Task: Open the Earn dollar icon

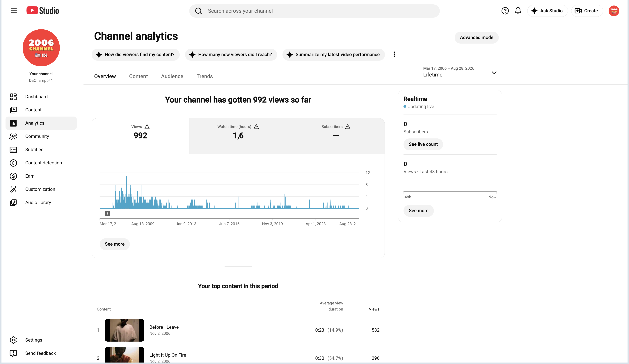Action: point(13,176)
